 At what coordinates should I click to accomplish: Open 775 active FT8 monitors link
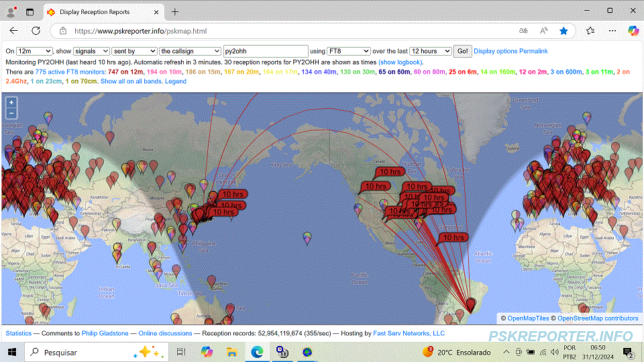(x=70, y=72)
